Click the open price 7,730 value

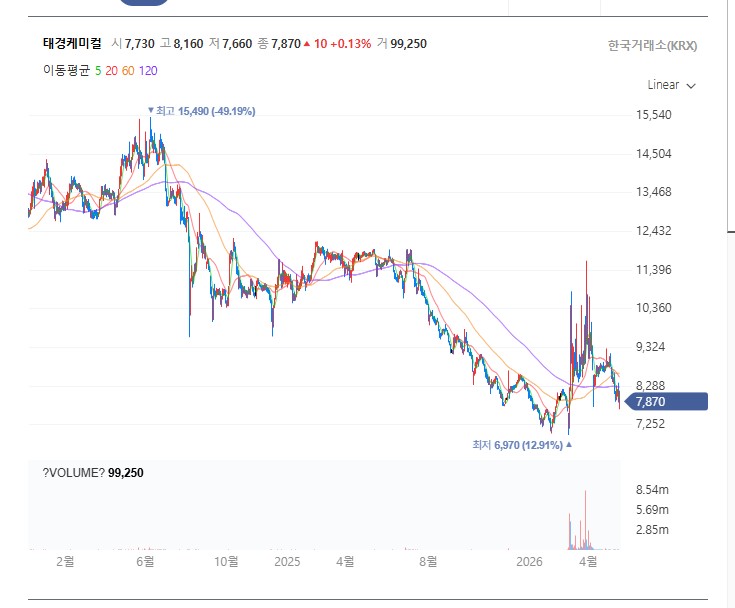140,44
